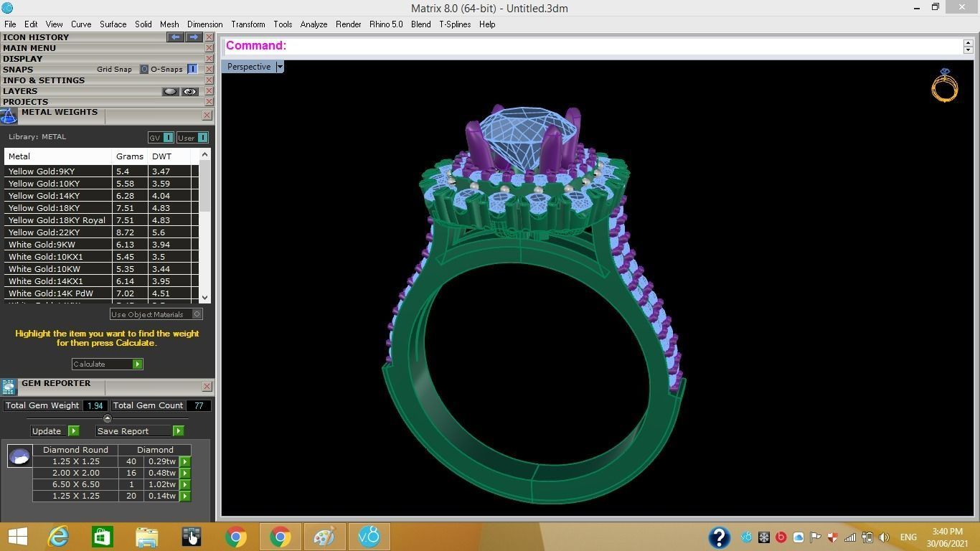Expand the Layers panel header
The width and height of the screenshot is (980, 551).
(x=20, y=91)
